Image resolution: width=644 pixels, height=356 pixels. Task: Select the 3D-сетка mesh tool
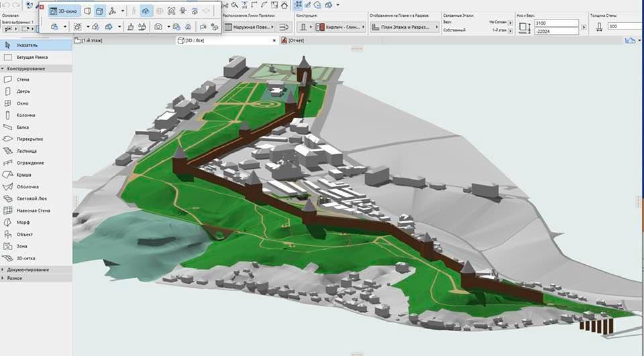click(x=36, y=258)
